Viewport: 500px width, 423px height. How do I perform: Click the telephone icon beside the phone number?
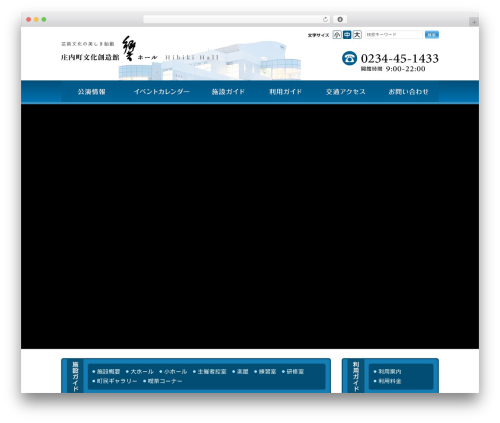point(349,58)
